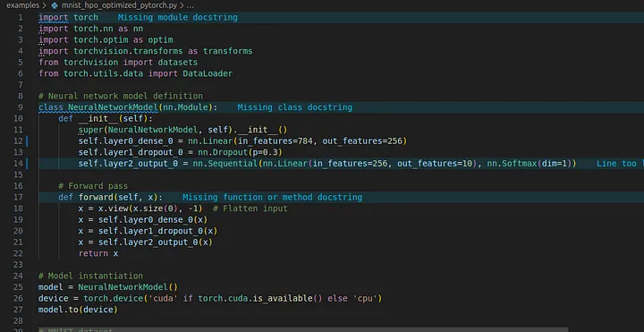Click 'self.layer0_dense_0' on line 19
Viewport: 644px width, 332px height.
click(146, 220)
